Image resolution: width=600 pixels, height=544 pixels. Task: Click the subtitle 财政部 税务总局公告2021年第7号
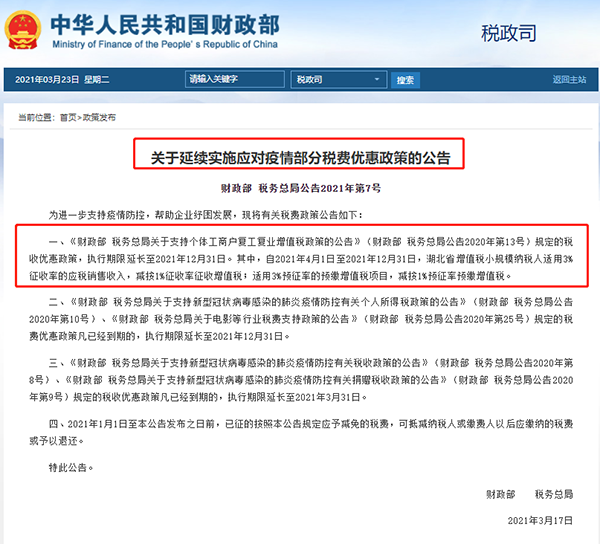pos(301,188)
